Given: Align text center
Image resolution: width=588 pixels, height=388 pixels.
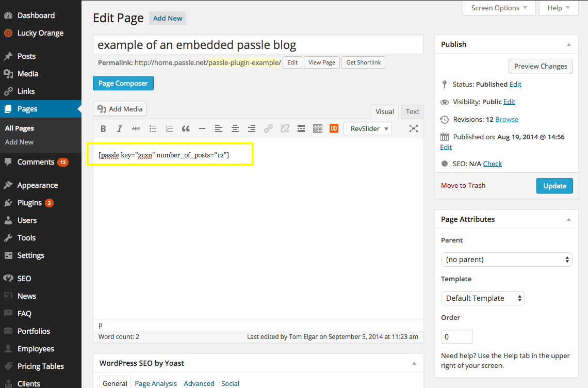Looking at the screenshot, I should [x=235, y=128].
